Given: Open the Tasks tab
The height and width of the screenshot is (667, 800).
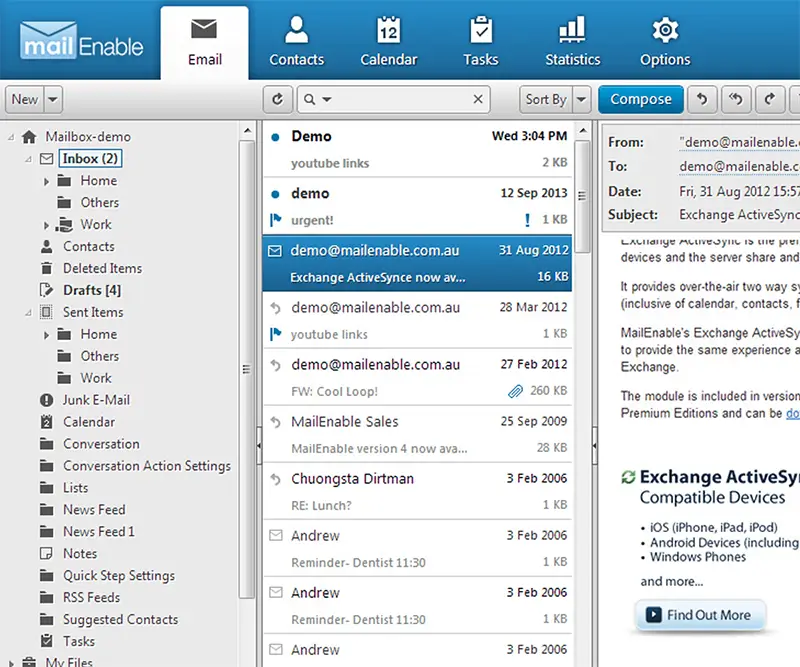Looking at the screenshot, I should [x=481, y=42].
